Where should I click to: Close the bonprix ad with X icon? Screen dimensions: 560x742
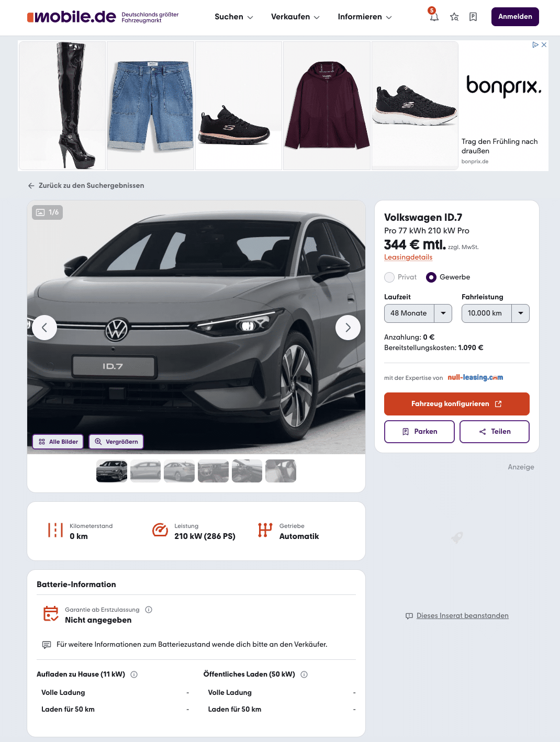[x=544, y=45]
